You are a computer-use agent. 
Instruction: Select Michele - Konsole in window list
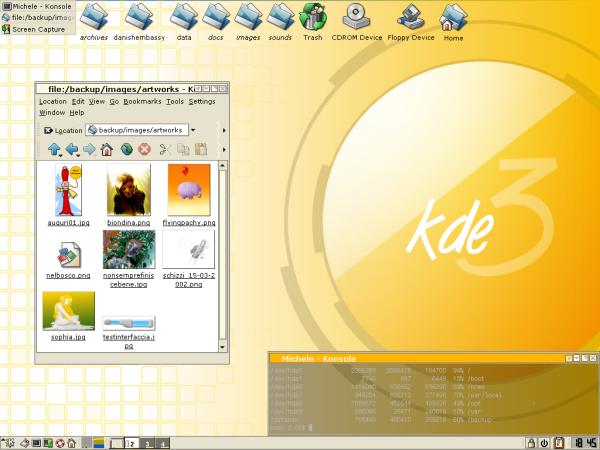[38, 7]
